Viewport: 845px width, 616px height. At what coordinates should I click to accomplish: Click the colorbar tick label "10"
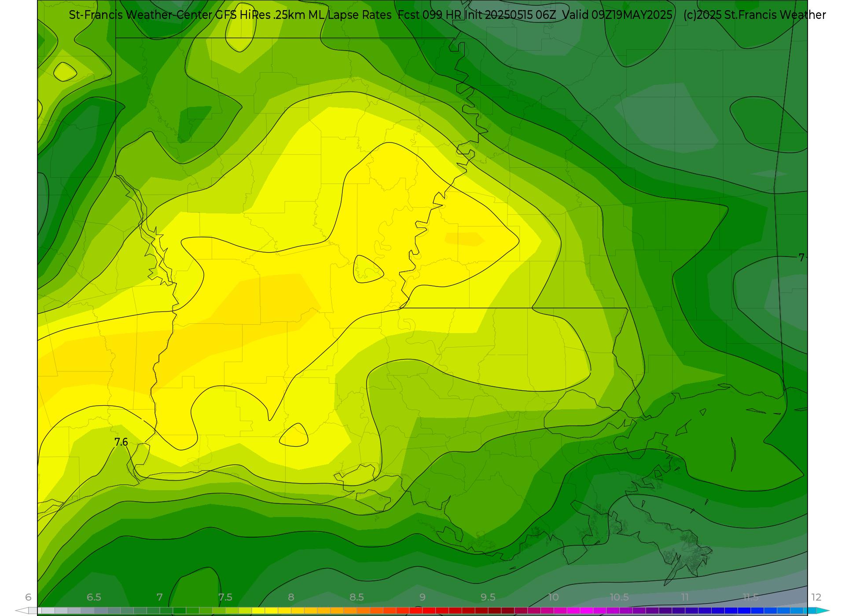553,597
